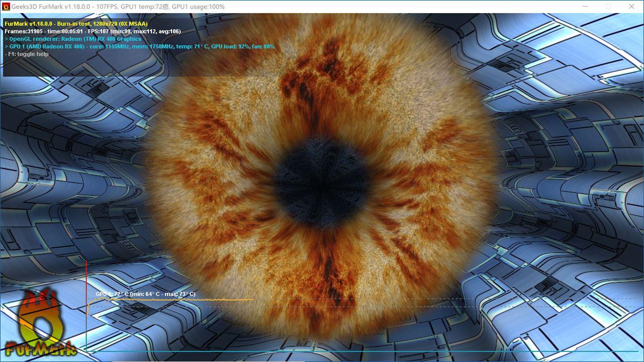Click the FurMark app icon in title bar
Viewport: 644px width, 362px height.
coord(7,7)
